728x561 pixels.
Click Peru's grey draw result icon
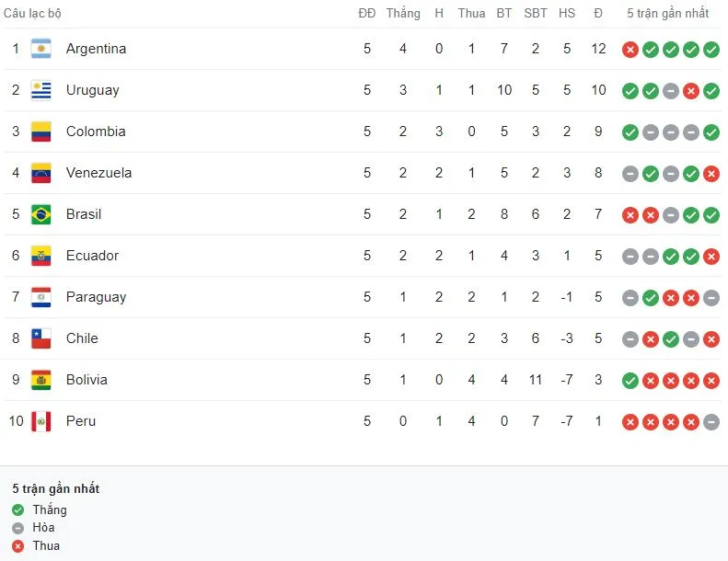(711, 422)
